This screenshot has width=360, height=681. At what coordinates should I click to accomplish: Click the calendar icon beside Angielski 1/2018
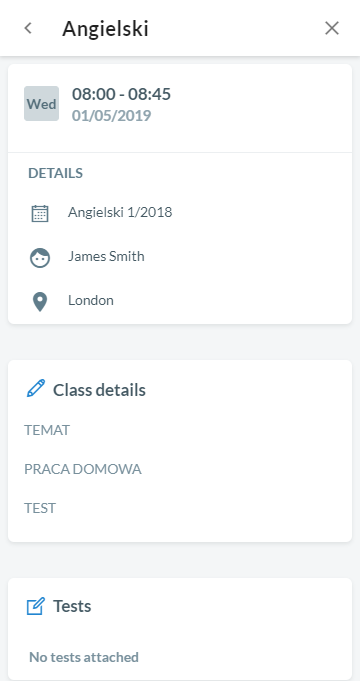click(x=40, y=213)
